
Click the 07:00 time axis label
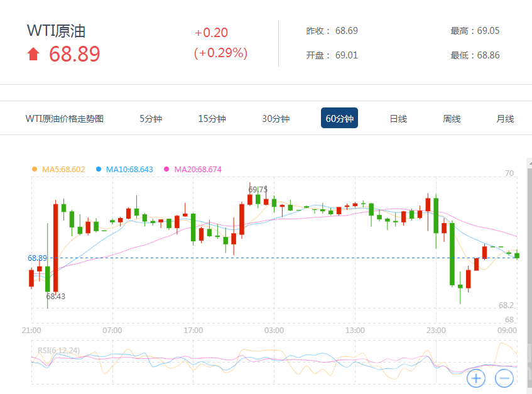tap(112, 330)
